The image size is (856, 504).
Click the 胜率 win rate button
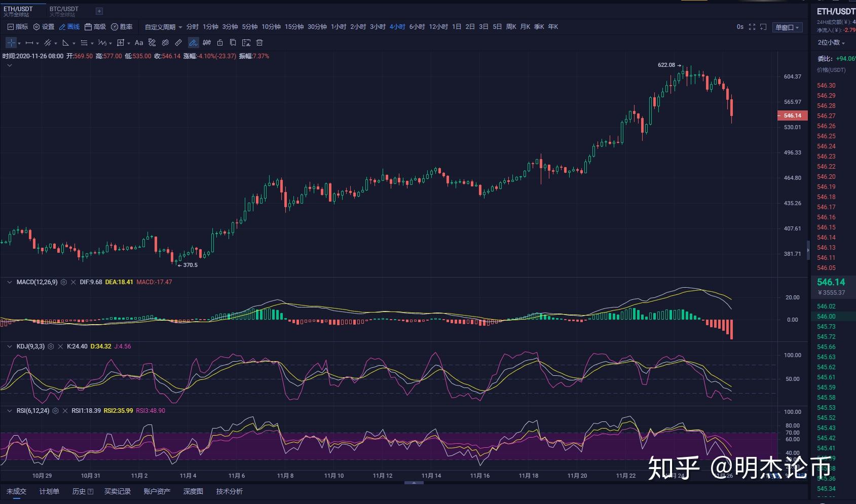(122, 27)
